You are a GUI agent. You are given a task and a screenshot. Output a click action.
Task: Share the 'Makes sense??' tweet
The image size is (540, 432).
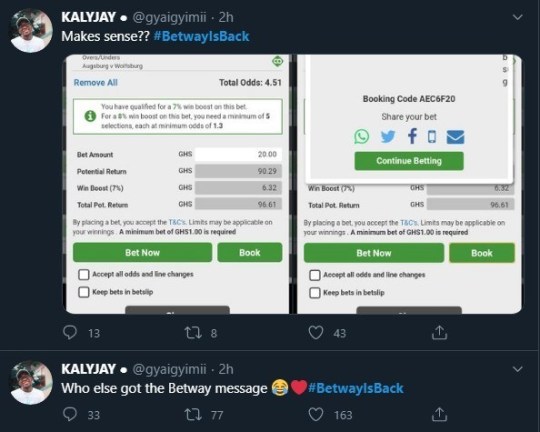pyautogui.click(x=439, y=332)
